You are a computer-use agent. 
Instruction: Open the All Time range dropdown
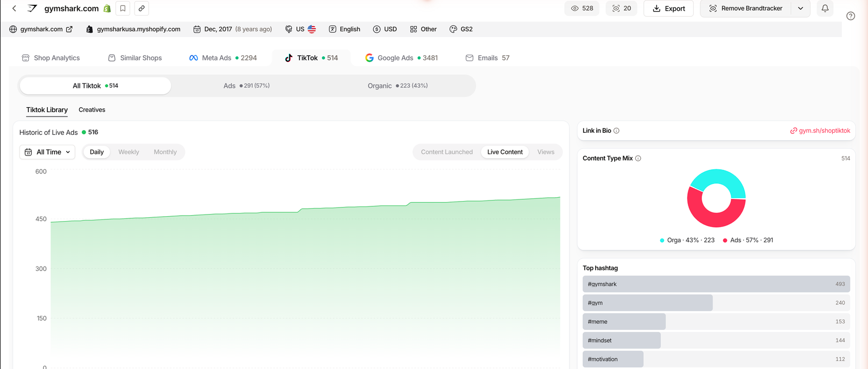click(47, 152)
